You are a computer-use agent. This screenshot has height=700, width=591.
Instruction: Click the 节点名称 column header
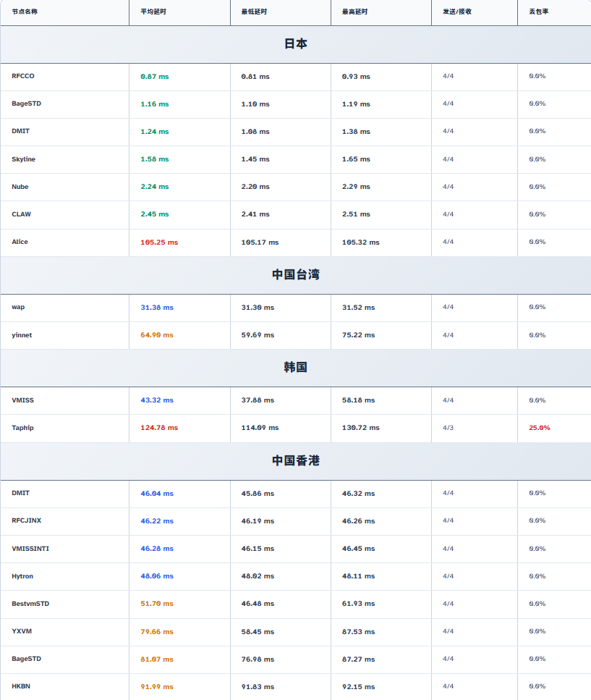[x=25, y=12]
